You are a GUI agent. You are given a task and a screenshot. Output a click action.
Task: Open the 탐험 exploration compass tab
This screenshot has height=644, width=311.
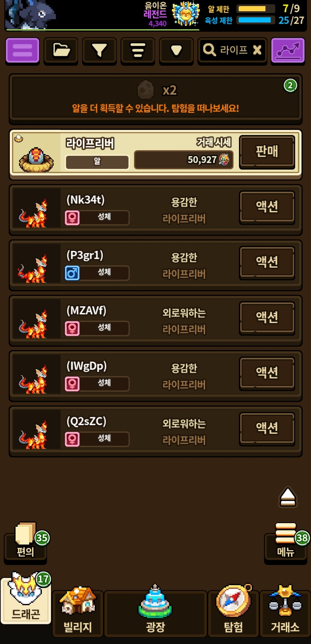click(x=233, y=610)
